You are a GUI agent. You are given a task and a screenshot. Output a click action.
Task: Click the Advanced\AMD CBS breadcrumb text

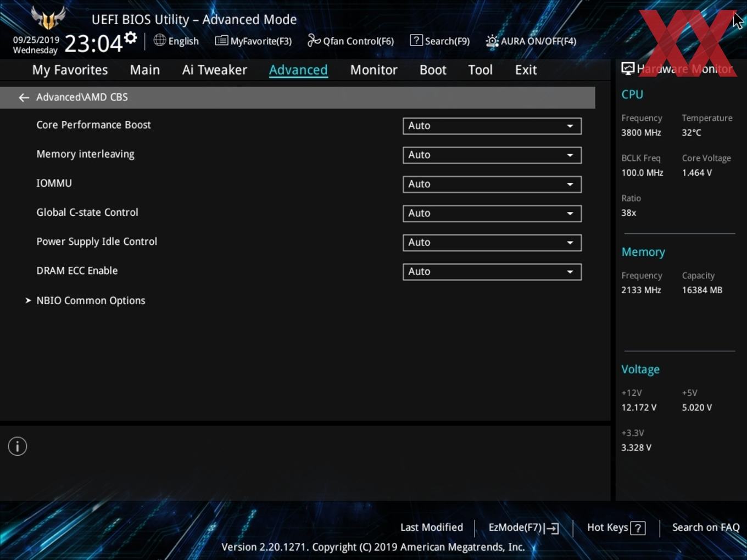point(82,97)
